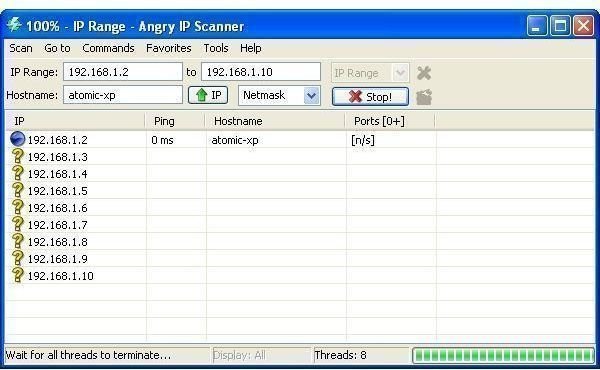Click the 0 ms ping value
600x370 pixels.
162,140
